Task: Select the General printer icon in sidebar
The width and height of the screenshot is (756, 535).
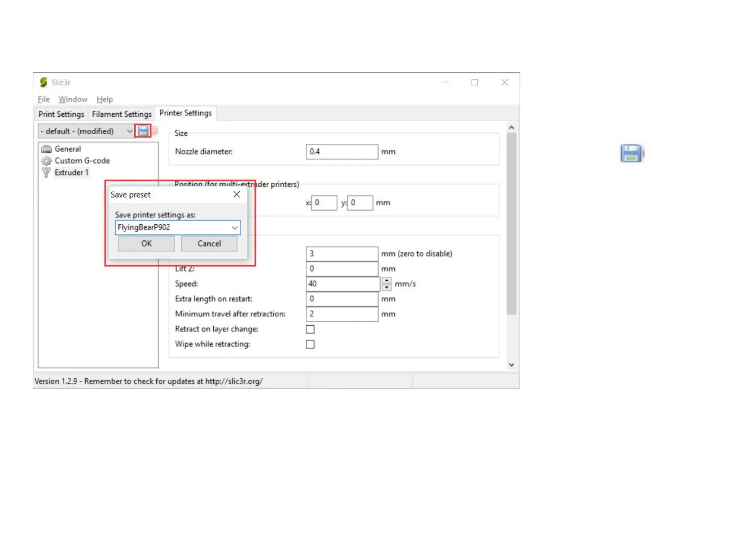Action: click(46, 149)
